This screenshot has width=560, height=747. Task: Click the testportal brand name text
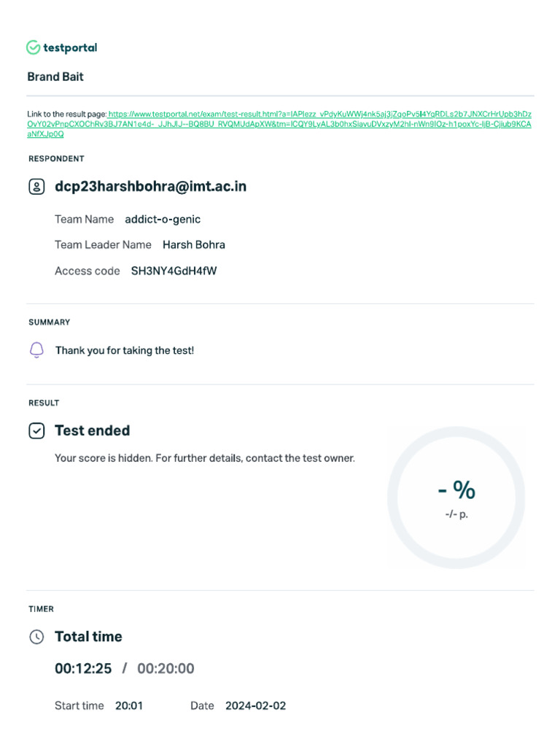(x=70, y=47)
